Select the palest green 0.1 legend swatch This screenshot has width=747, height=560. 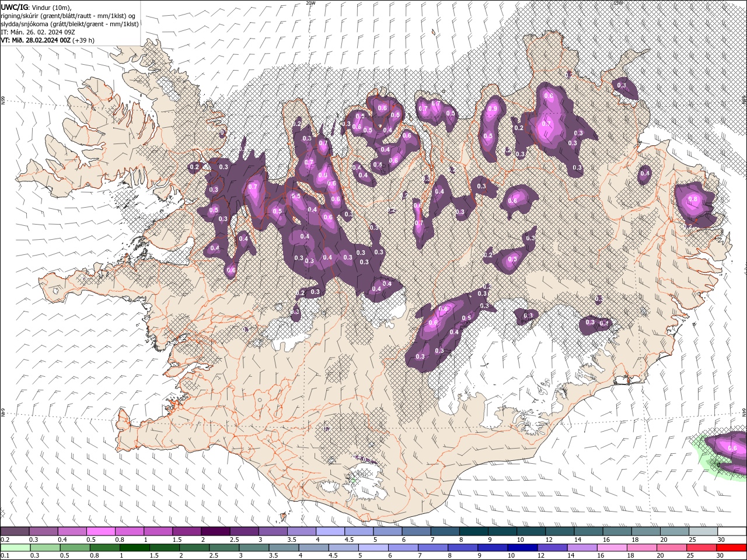click(x=15, y=548)
